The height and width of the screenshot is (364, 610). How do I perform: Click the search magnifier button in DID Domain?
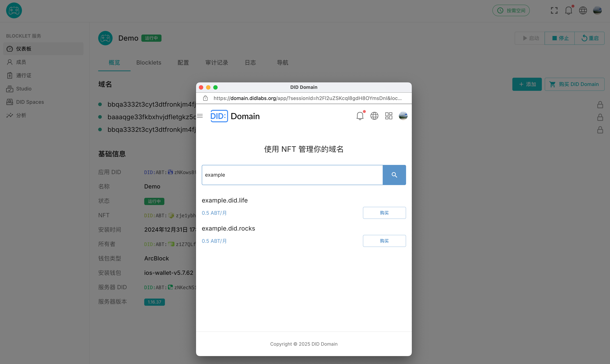[x=394, y=175]
